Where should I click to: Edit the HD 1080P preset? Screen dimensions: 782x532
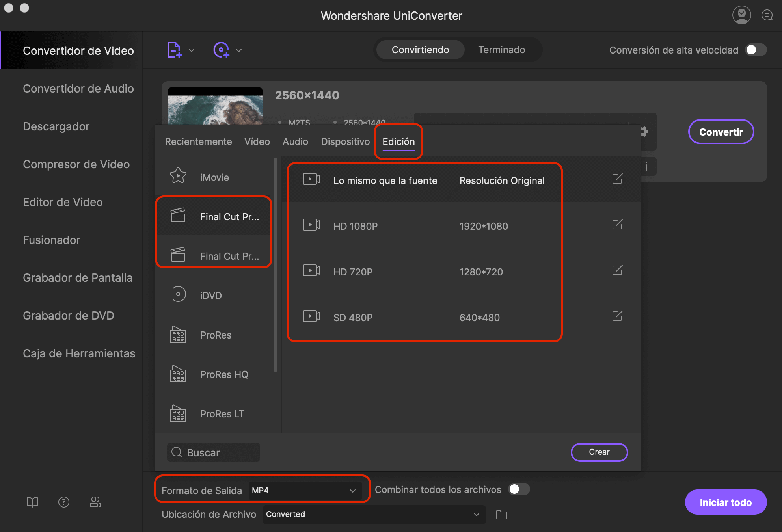pos(617,225)
